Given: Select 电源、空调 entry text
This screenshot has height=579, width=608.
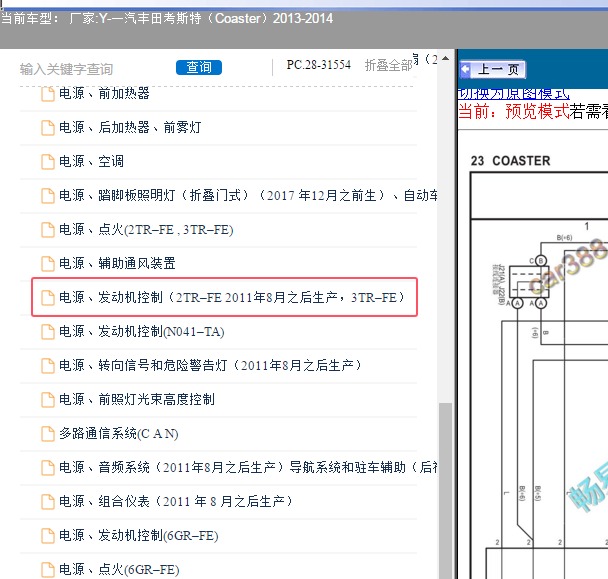Looking at the screenshot, I should pos(92,161).
